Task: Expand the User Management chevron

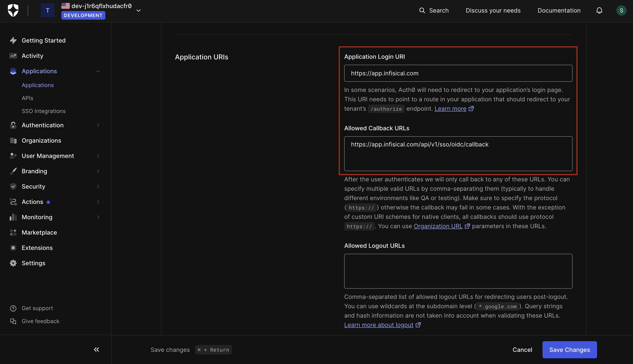Action: [98, 156]
